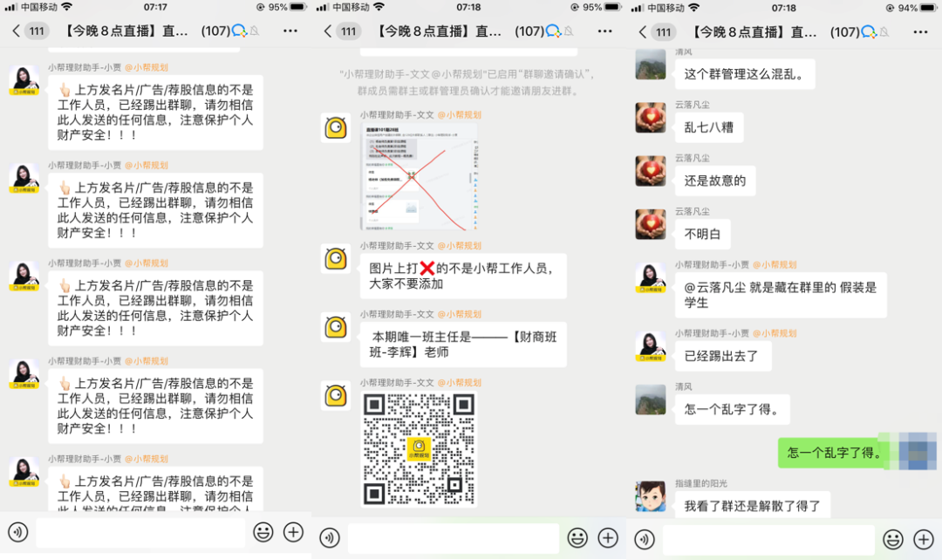Viewport: 942px width, 560px height.
Task: Select the green "怎一个乱字了得。" sent bubble
Action: tap(834, 453)
